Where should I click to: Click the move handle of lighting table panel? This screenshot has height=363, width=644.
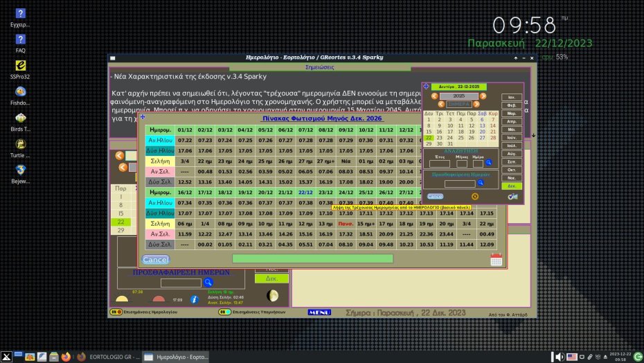[143, 117]
